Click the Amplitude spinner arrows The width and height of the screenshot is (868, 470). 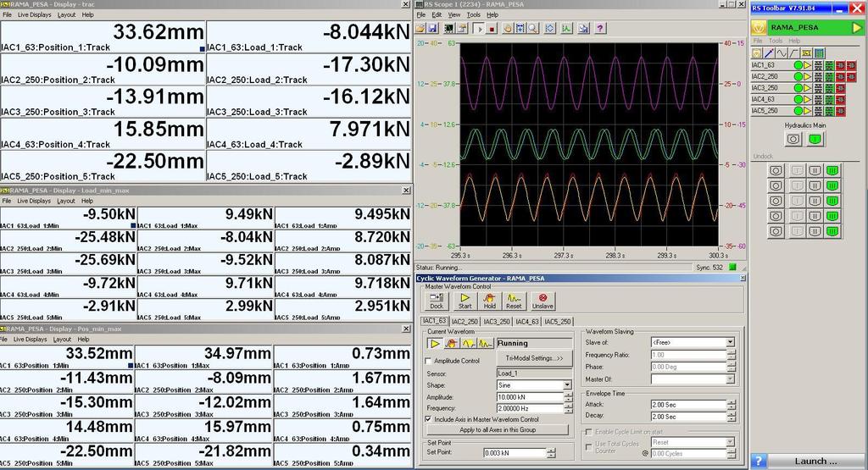(x=568, y=397)
